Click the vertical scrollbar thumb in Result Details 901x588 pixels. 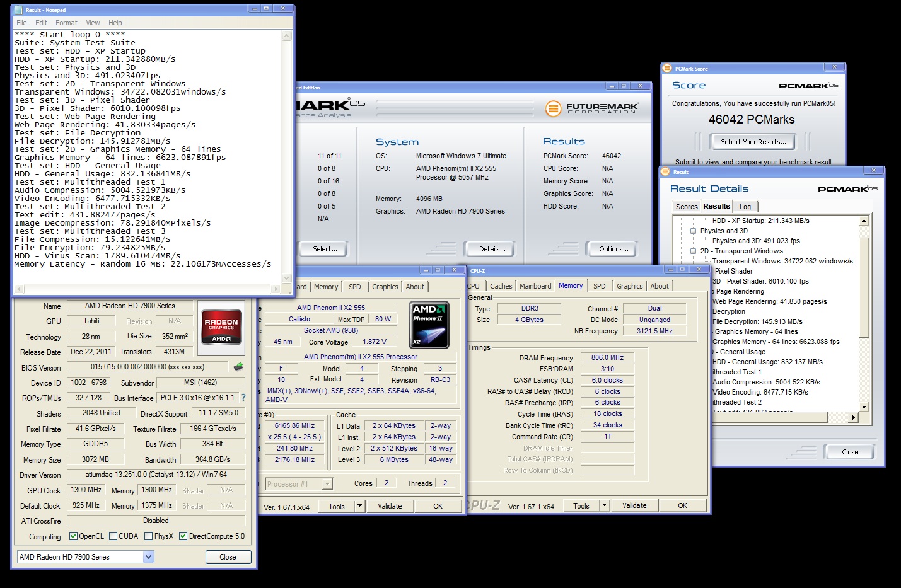[864, 287]
